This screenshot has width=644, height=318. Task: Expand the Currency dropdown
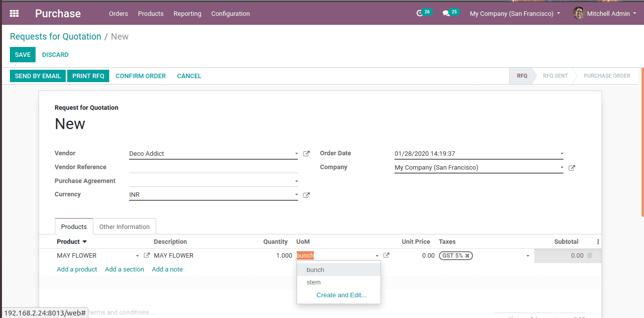click(297, 195)
